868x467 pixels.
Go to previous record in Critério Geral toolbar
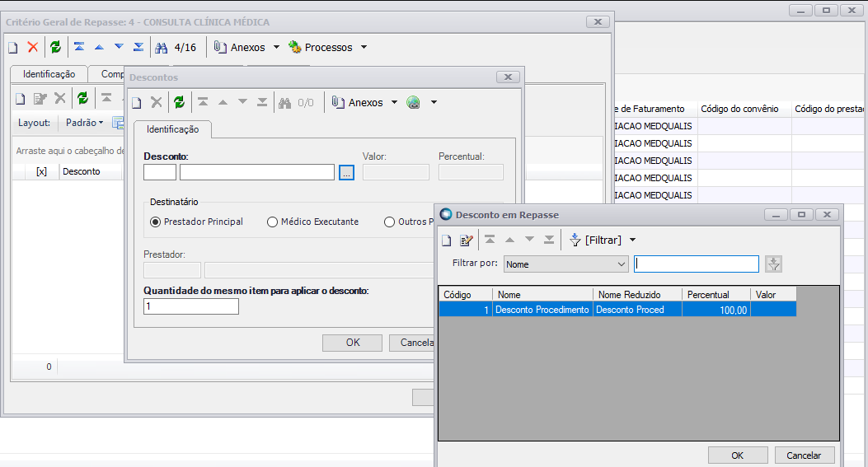click(99, 47)
